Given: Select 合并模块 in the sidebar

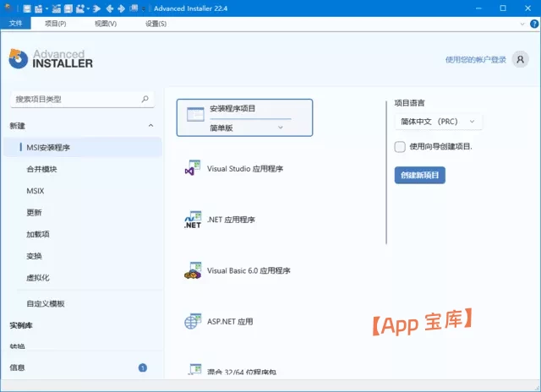Looking at the screenshot, I should pos(41,169).
